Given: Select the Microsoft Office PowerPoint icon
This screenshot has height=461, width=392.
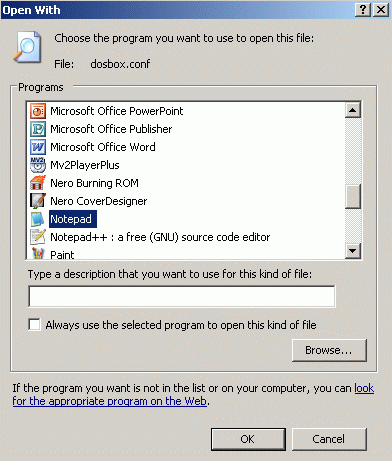Looking at the screenshot, I should [38, 111].
